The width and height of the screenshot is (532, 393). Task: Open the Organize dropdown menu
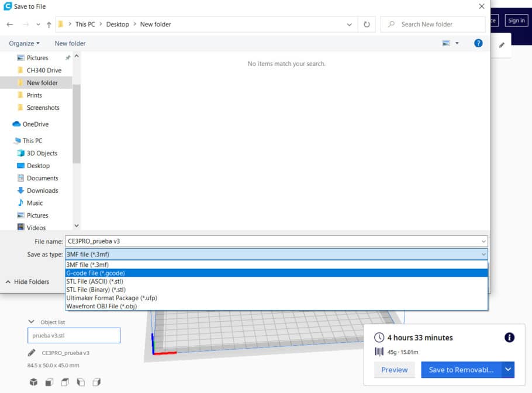(x=25, y=43)
